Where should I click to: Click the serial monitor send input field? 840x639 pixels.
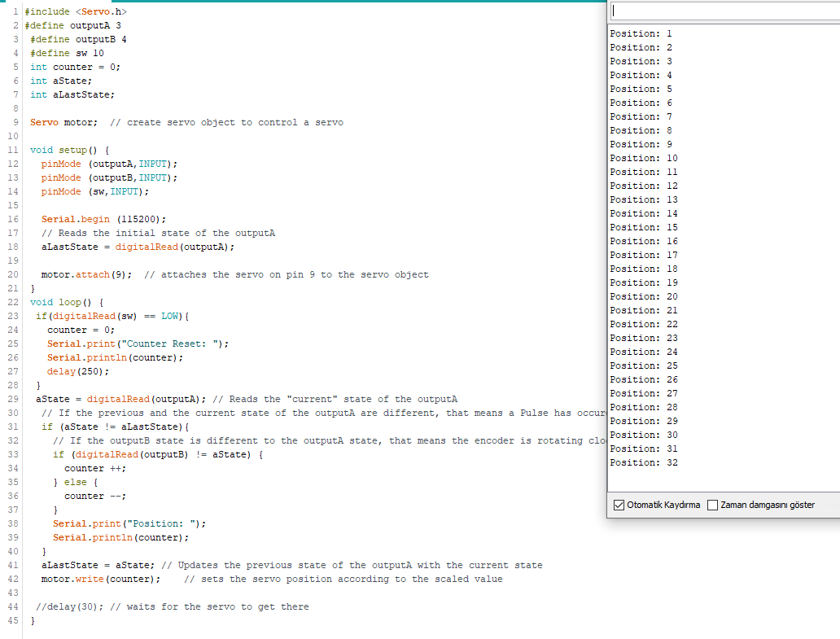coord(725,11)
